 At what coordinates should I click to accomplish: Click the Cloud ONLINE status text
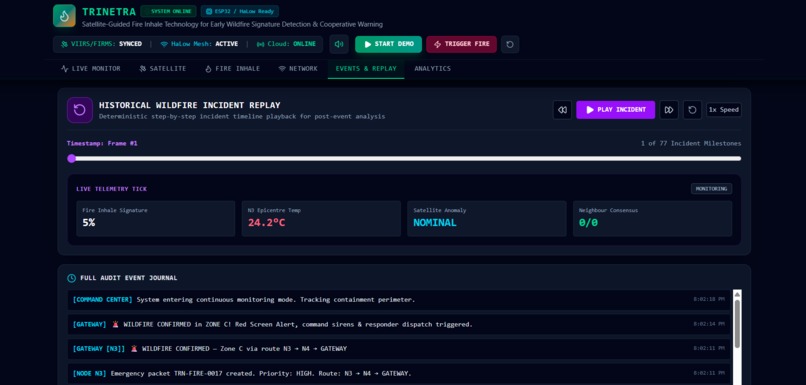[291, 44]
